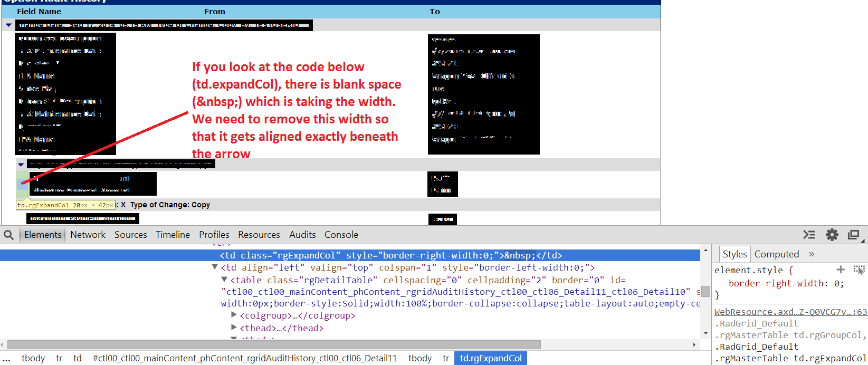Show more Styles sidebar tabs chevron
This screenshot has width=868, height=365.
coord(812,254)
